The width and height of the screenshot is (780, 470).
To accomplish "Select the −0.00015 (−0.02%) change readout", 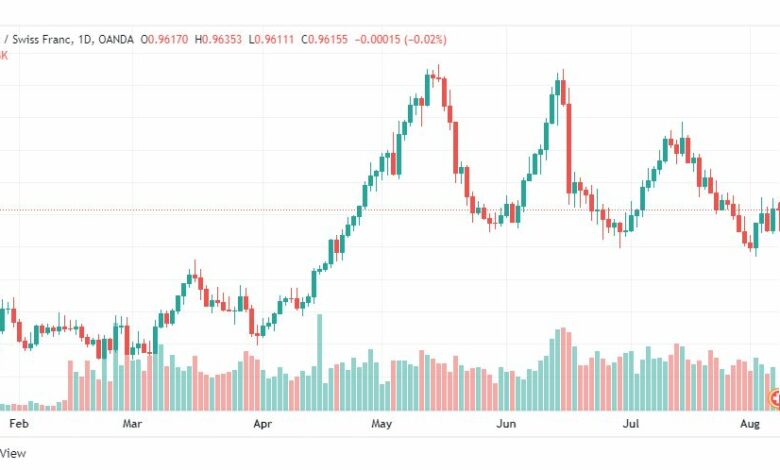I will point(400,39).
